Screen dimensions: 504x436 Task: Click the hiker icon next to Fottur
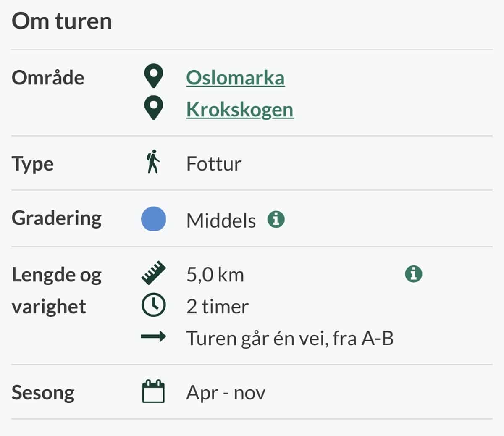pyautogui.click(x=153, y=162)
